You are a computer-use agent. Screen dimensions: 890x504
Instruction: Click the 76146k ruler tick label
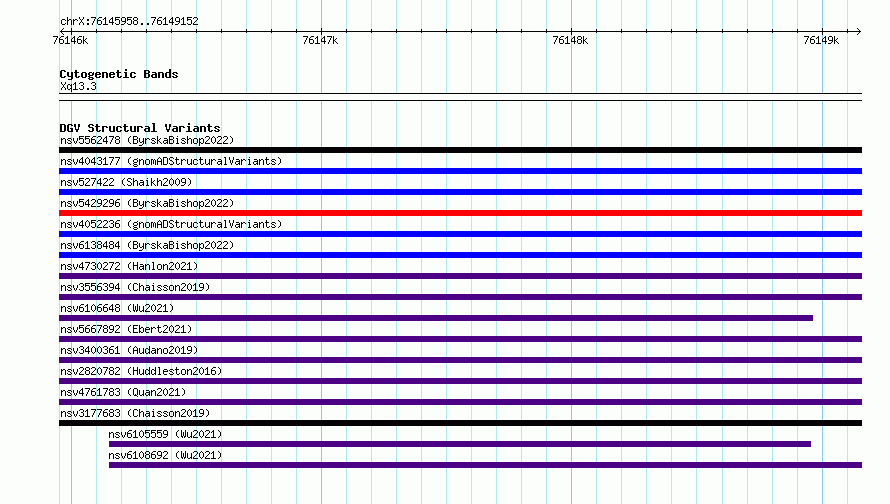[70, 40]
